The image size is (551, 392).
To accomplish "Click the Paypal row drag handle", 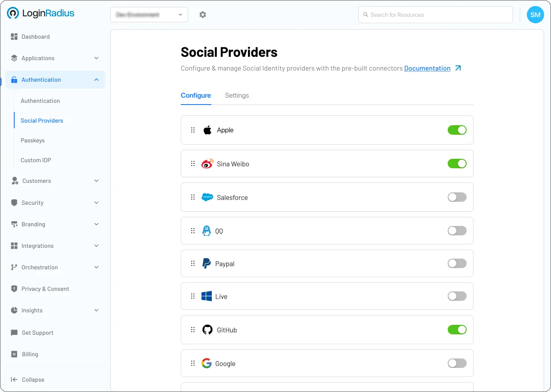I will point(193,263).
